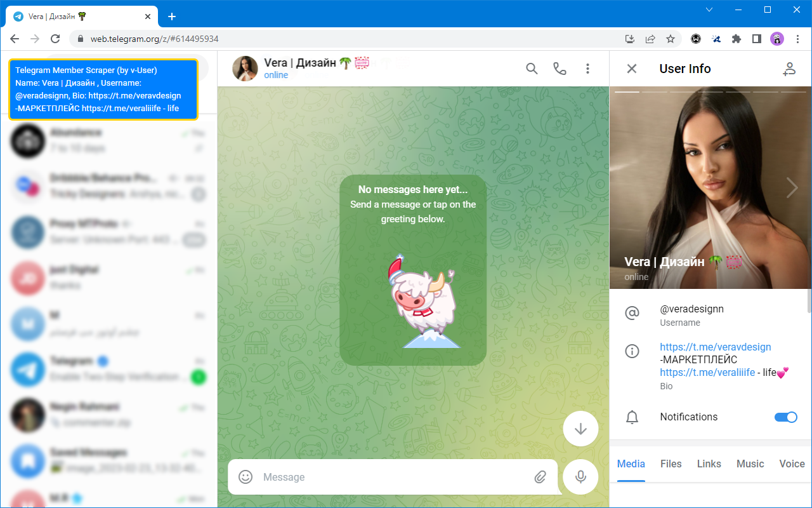Screen dimensions: 812x508
Task: Open search in the Vera chat
Action: (532, 68)
